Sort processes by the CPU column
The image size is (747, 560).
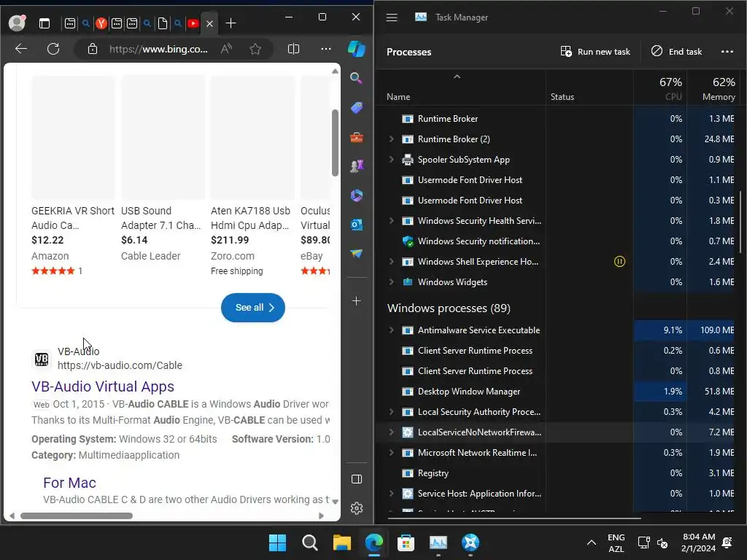(673, 97)
